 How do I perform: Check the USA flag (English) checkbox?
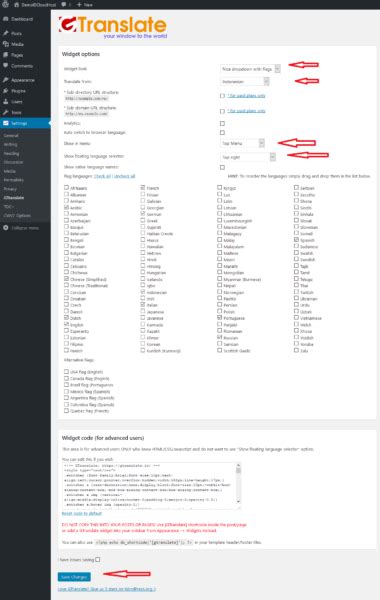click(x=67, y=372)
